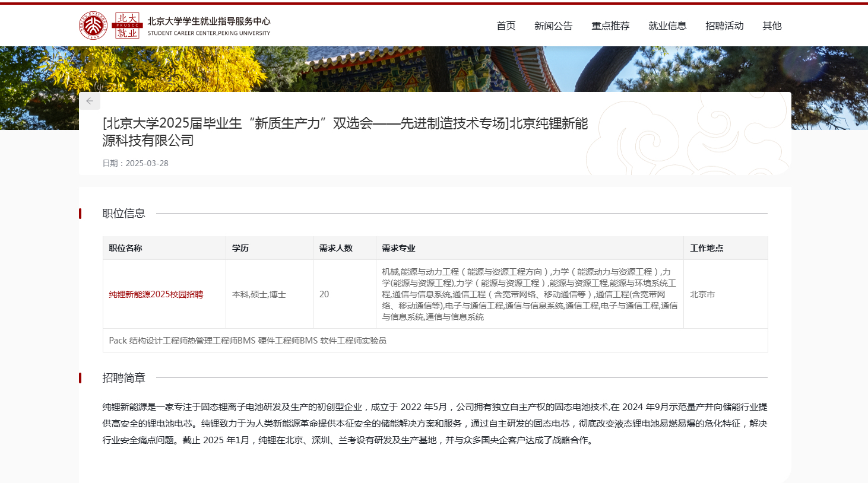Click the 北京大学学生就业指导服务中心 site title

click(x=209, y=21)
